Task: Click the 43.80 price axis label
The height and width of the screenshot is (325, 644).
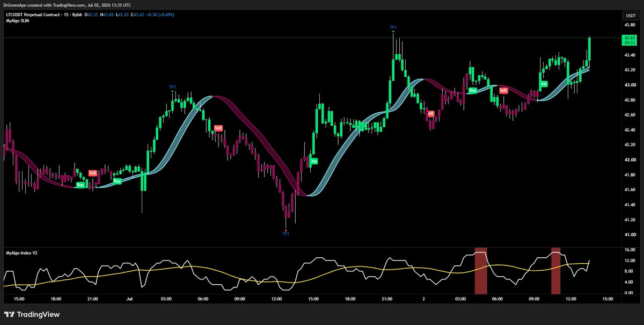Action: pos(630,25)
